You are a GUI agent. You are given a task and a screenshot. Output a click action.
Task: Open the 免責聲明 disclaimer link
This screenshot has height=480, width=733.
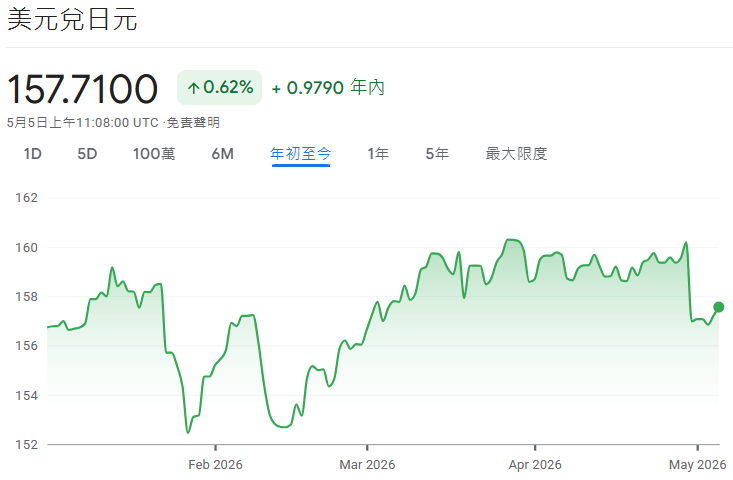193,123
